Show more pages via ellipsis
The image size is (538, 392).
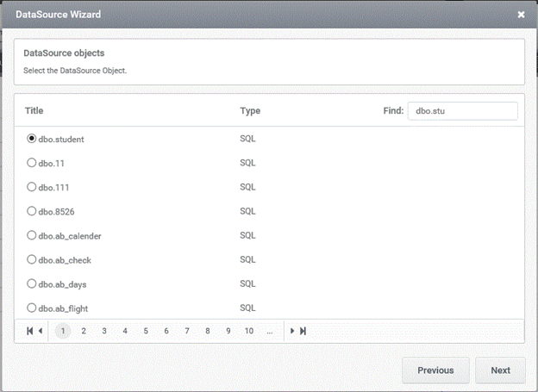tap(270, 331)
